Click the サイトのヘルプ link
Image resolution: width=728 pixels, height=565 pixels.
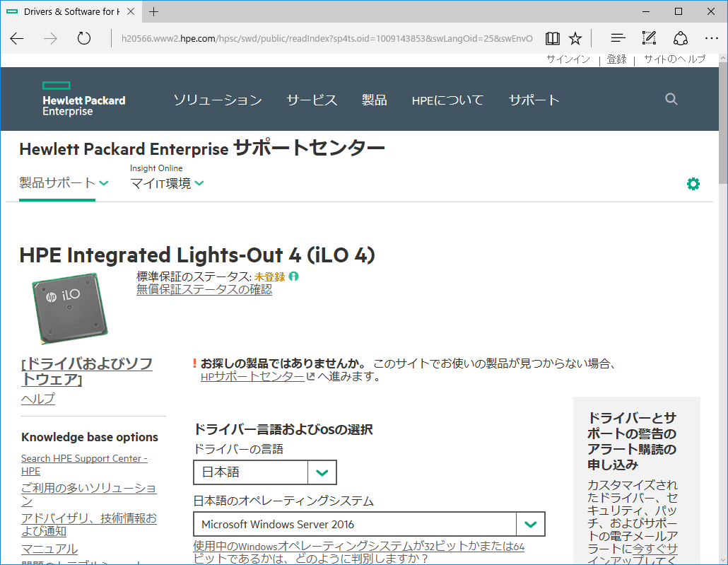674,59
